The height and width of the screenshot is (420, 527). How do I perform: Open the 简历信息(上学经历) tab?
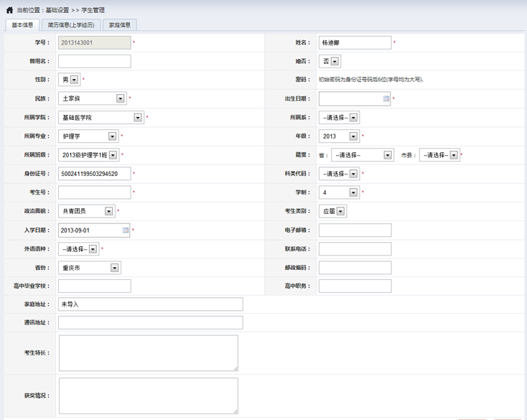(70, 25)
